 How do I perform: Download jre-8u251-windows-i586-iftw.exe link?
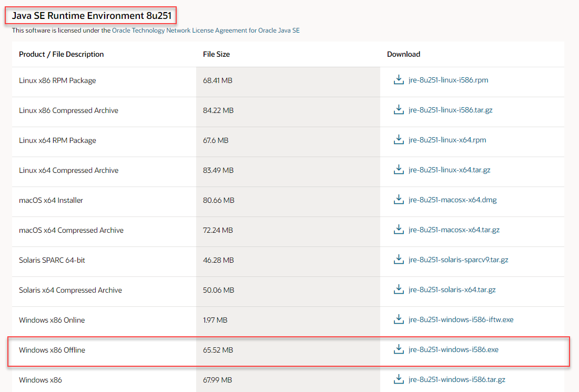pyautogui.click(x=461, y=319)
